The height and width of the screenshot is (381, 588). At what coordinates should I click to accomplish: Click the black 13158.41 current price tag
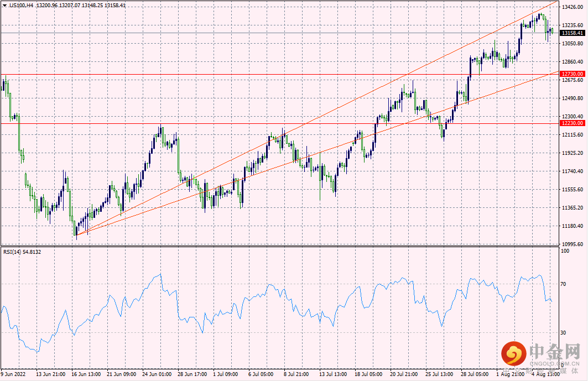tap(573, 33)
